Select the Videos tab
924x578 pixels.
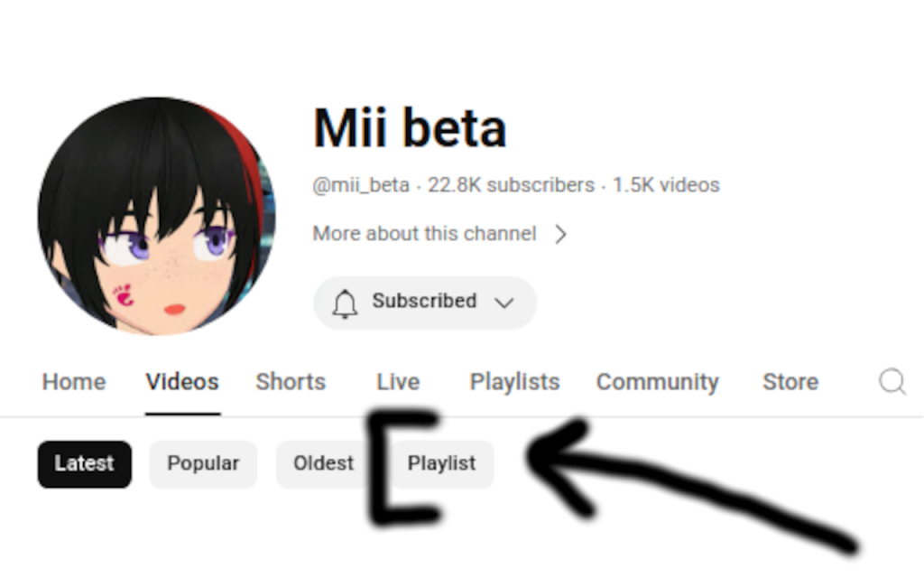(x=182, y=382)
